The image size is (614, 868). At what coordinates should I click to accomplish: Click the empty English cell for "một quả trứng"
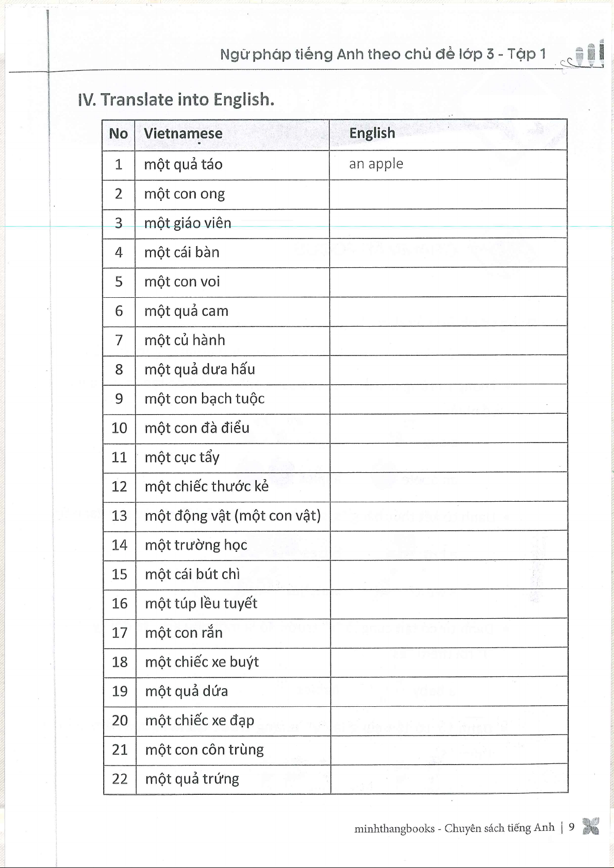(x=448, y=779)
